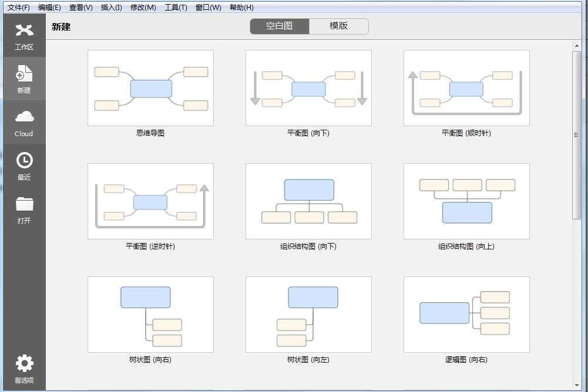Click the 思维导图 label text
The height and width of the screenshot is (392, 588).
click(150, 133)
